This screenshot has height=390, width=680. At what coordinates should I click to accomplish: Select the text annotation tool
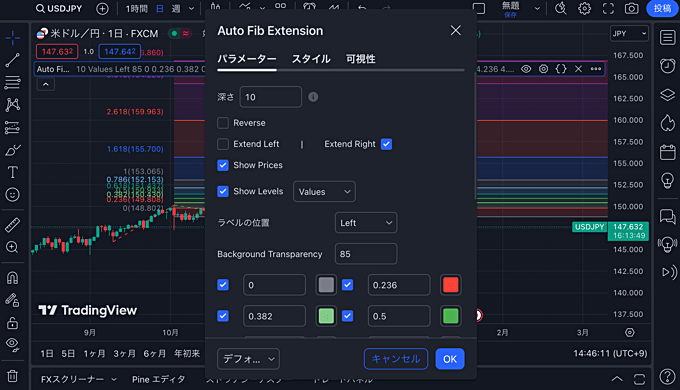tap(13, 172)
